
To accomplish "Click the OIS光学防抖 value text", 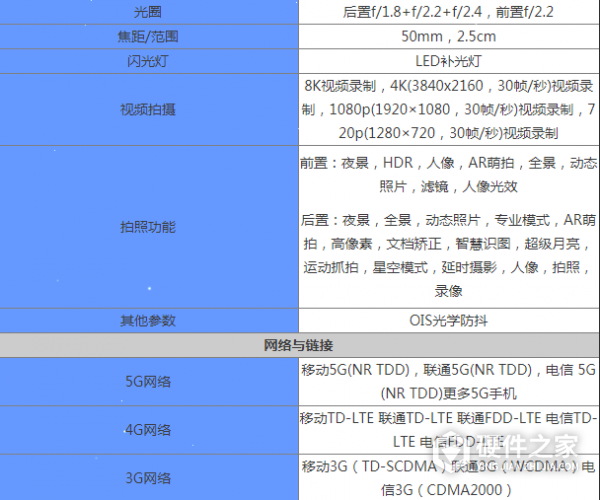I will point(448,321).
